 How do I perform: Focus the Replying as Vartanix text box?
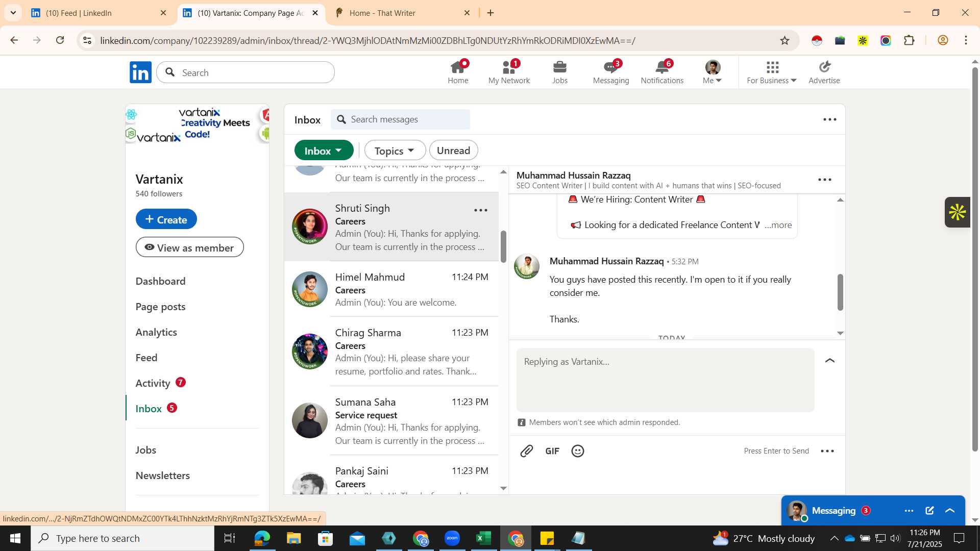click(666, 380)
